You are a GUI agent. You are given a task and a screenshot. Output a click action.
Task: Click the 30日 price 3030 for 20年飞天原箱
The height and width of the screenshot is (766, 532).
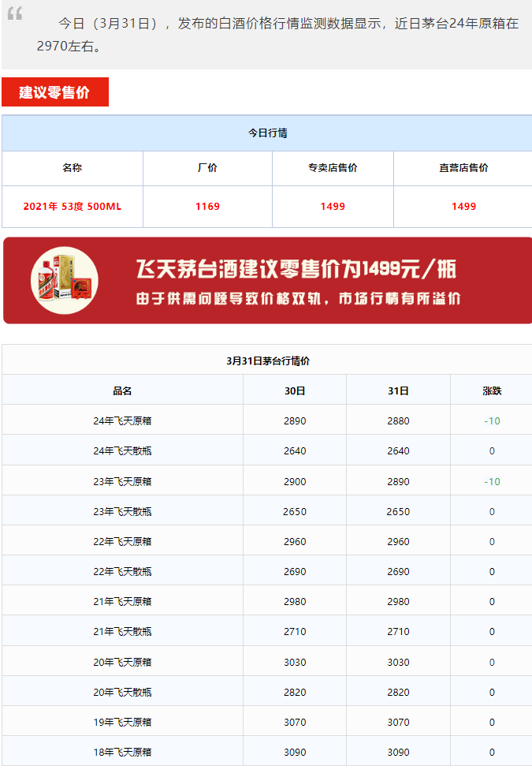coord(295,663)
